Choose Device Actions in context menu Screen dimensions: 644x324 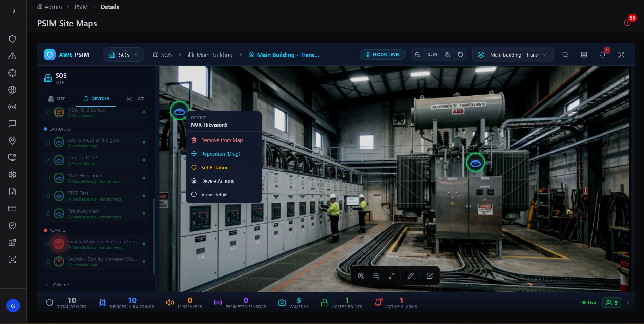(224, 181)
